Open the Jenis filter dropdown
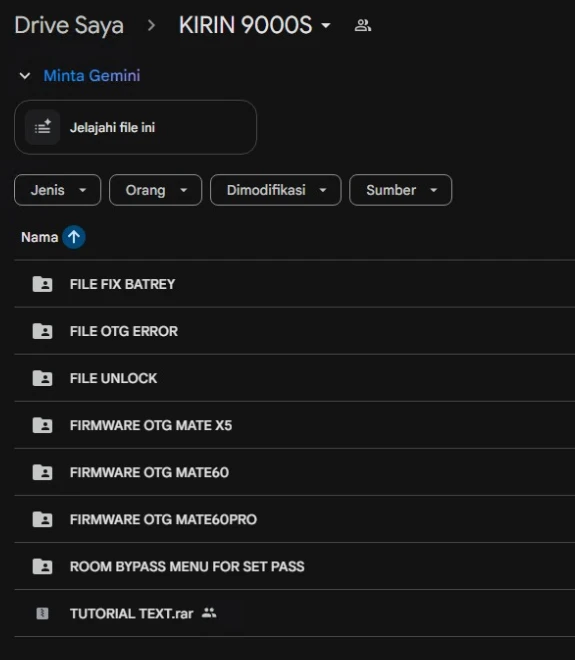Screen dimensions: 575x660 58,190
